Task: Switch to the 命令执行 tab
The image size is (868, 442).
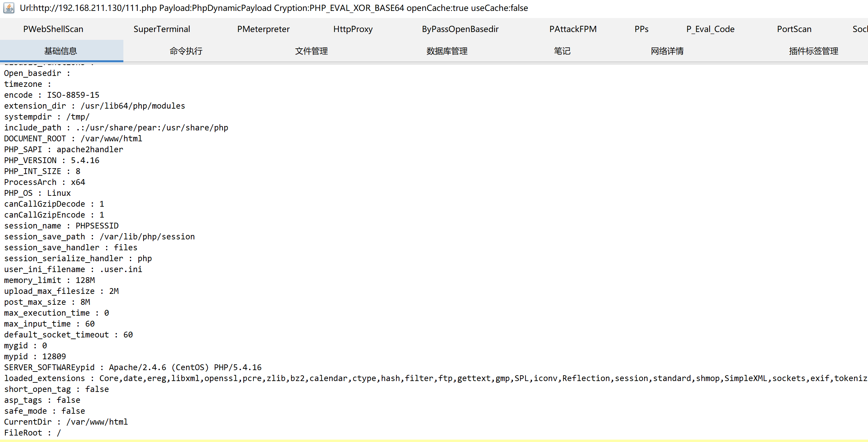Action: 186,51
